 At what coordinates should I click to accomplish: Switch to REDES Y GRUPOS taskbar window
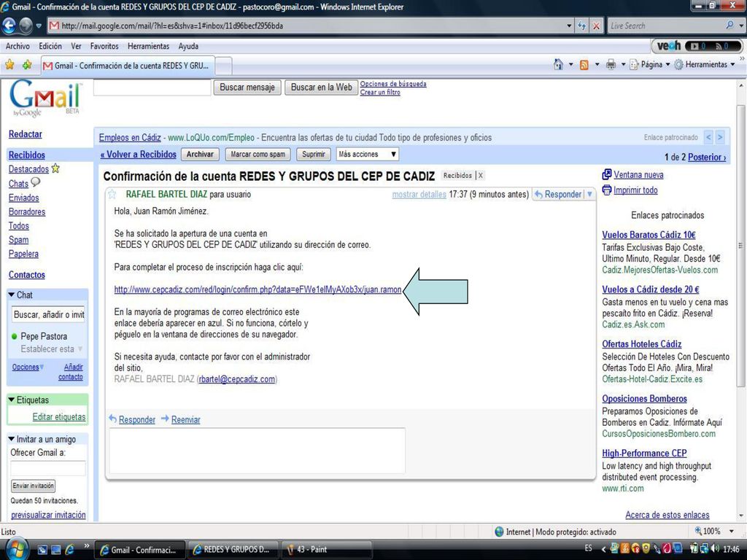tap(231, 550)
